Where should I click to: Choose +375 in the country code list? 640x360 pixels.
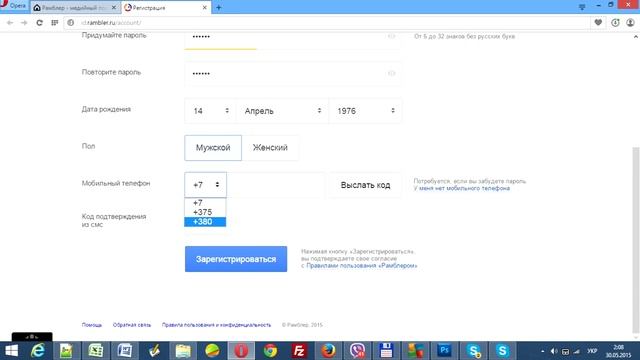(205, 212)
